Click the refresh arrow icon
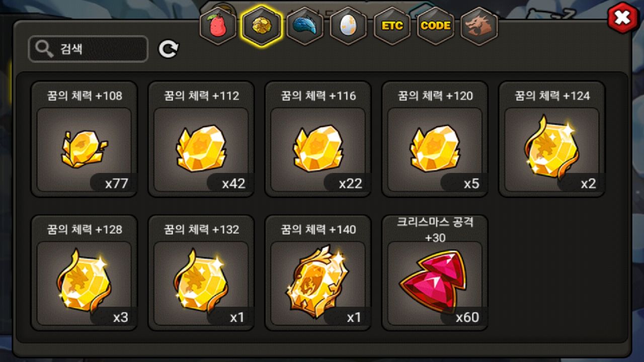The height and width of the screenshot is (362, 644). click(x=169, y=49)
